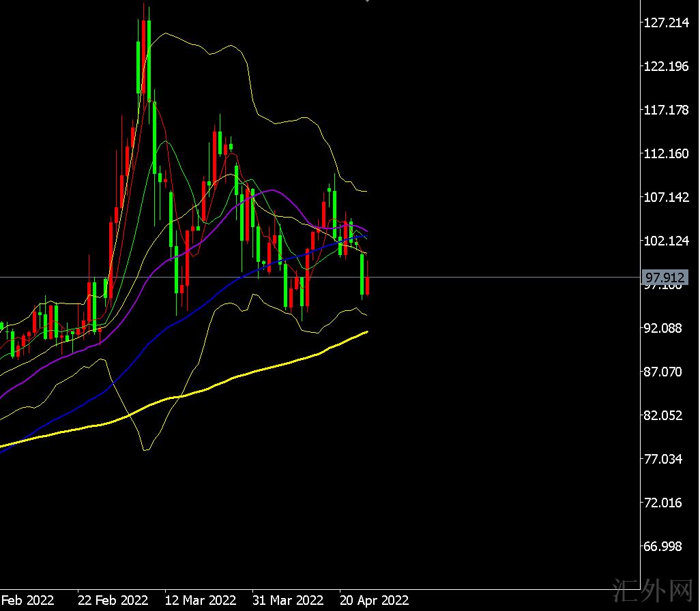Select the 20 Apr 2022 time marker

coord(375,600)
